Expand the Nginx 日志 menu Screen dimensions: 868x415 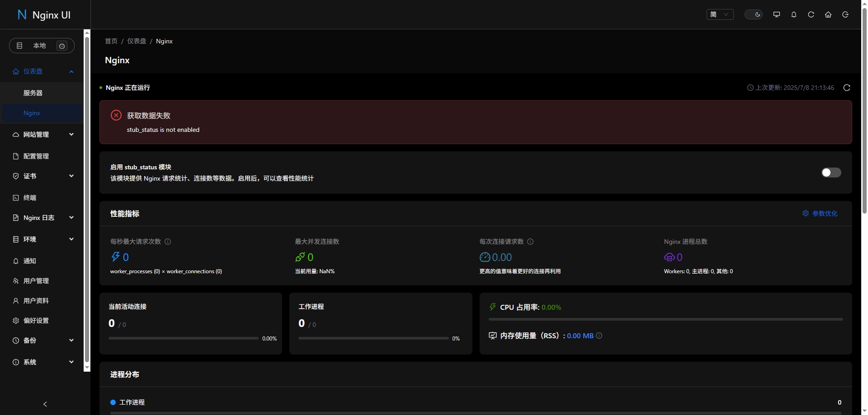coord(42,218)
